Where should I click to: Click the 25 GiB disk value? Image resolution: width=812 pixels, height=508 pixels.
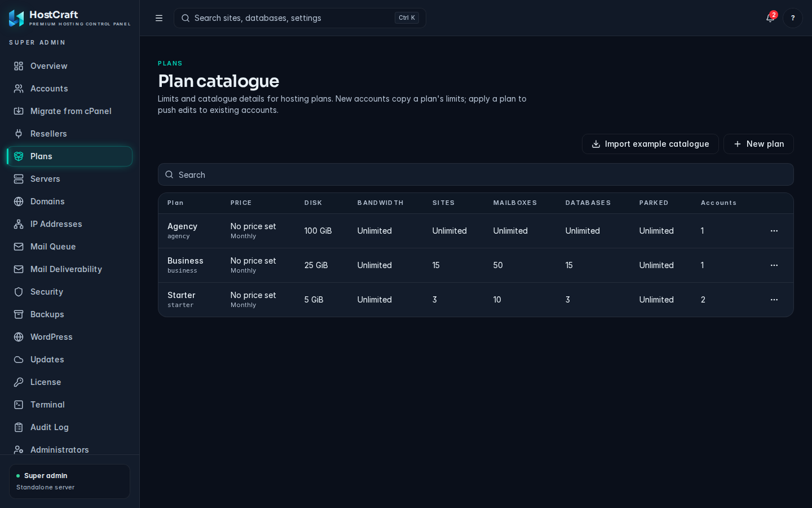pyautogui.click(x=316, y=265)
